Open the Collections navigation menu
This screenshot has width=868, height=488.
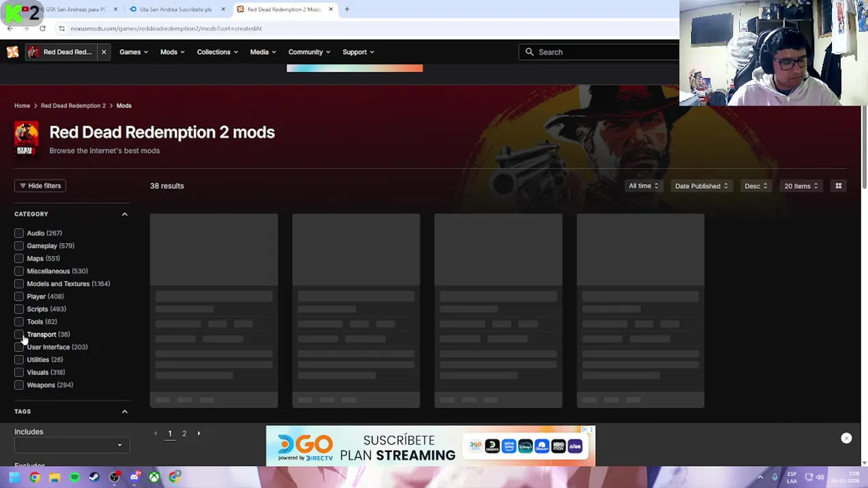(217, 52)
